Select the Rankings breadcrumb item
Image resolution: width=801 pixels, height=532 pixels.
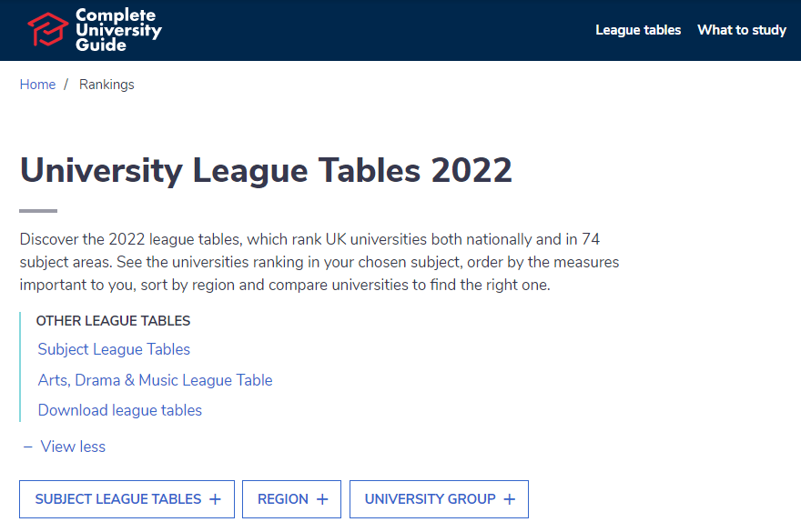point(106,85)
